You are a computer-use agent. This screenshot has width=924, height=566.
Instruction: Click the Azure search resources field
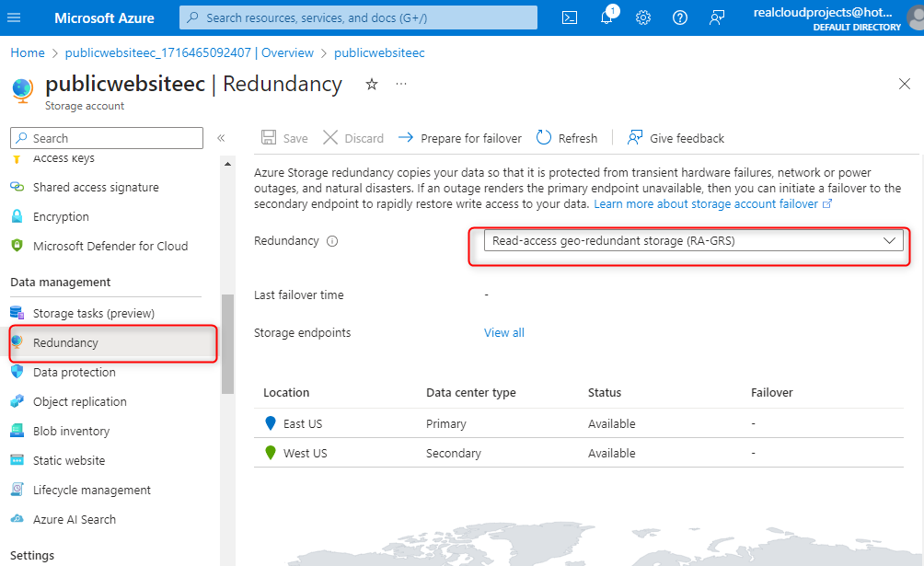359,17
